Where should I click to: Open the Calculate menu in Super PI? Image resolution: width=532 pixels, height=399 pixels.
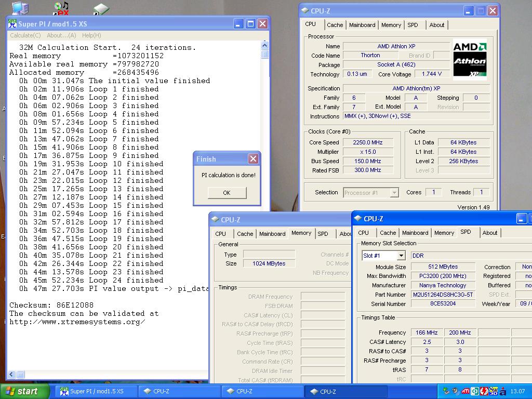coord(25,35)
